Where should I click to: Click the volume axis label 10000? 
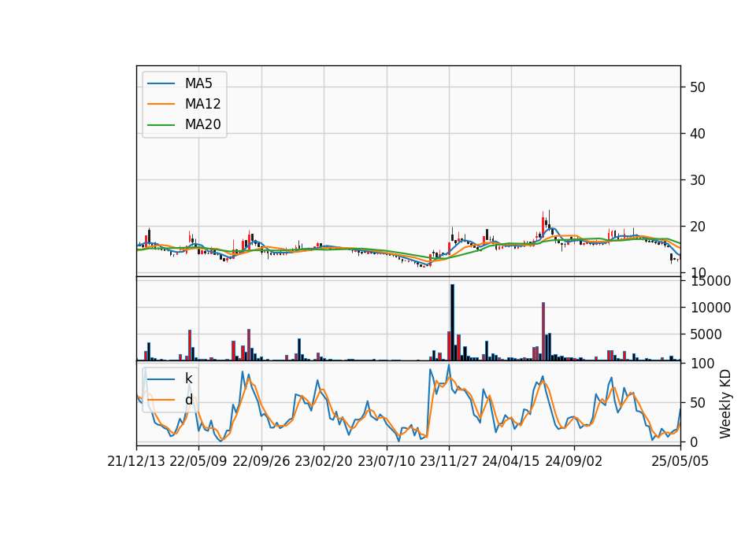[x=710, y=308]
